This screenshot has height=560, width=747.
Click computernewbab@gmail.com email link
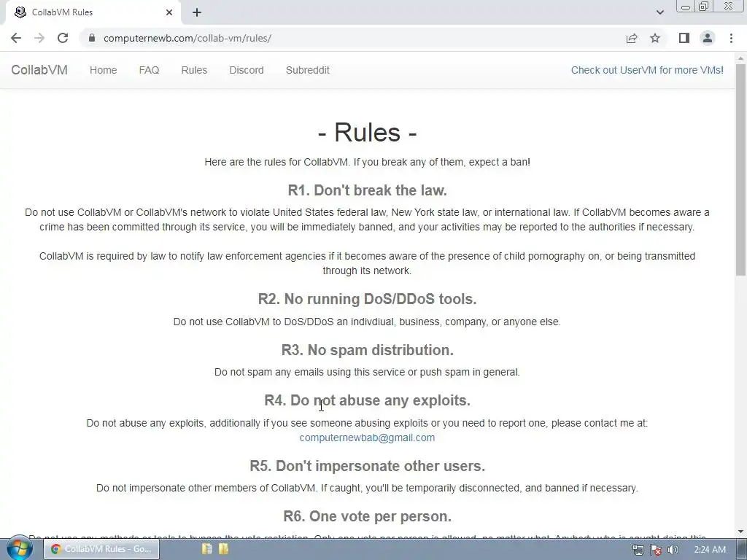tap(367, 437)
